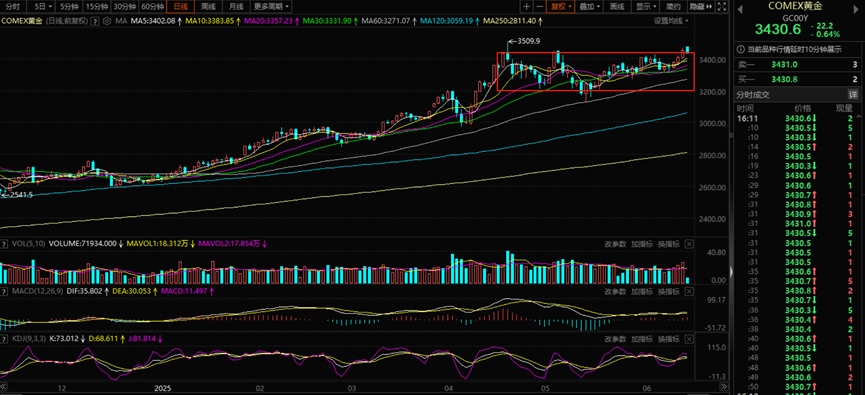Zoom out the chart with minus icon
The width and height of the screenshot is (865, 395).
(539, 7)
